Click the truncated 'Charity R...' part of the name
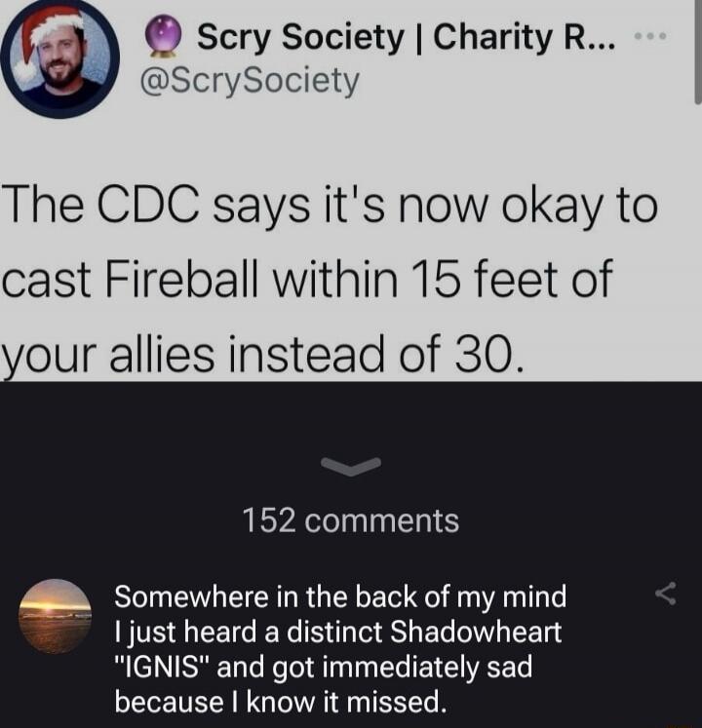This screenshot has height=728, width=702. click(525, 37)
